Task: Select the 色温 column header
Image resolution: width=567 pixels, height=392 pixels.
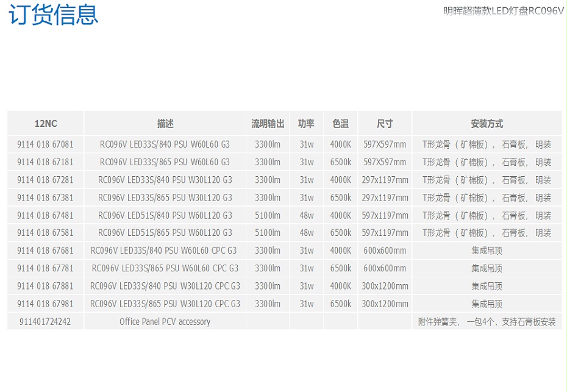Action: pyautogui.click(x=341, y=124)
